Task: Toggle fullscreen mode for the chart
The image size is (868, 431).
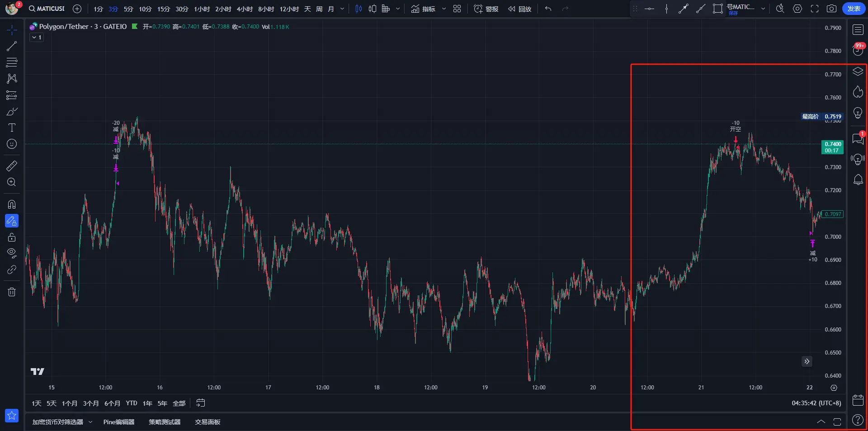Action: [x=815, y=9]
